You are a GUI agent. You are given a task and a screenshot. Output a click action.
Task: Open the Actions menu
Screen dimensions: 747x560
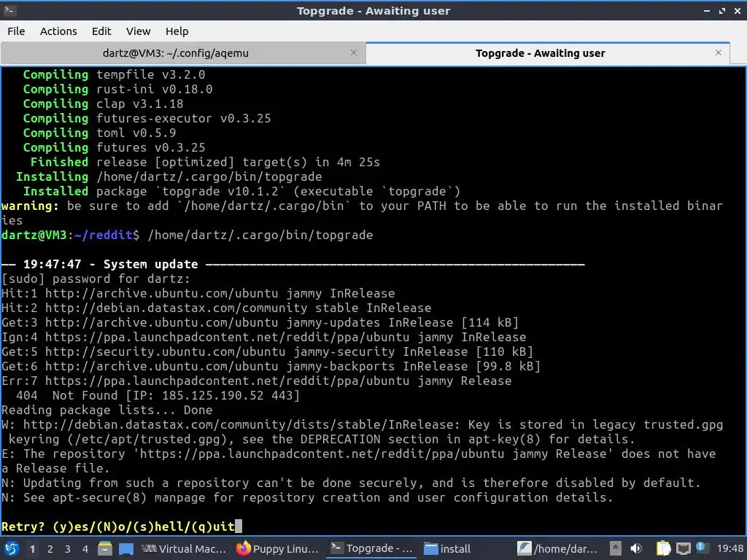[x=58, y=31]
